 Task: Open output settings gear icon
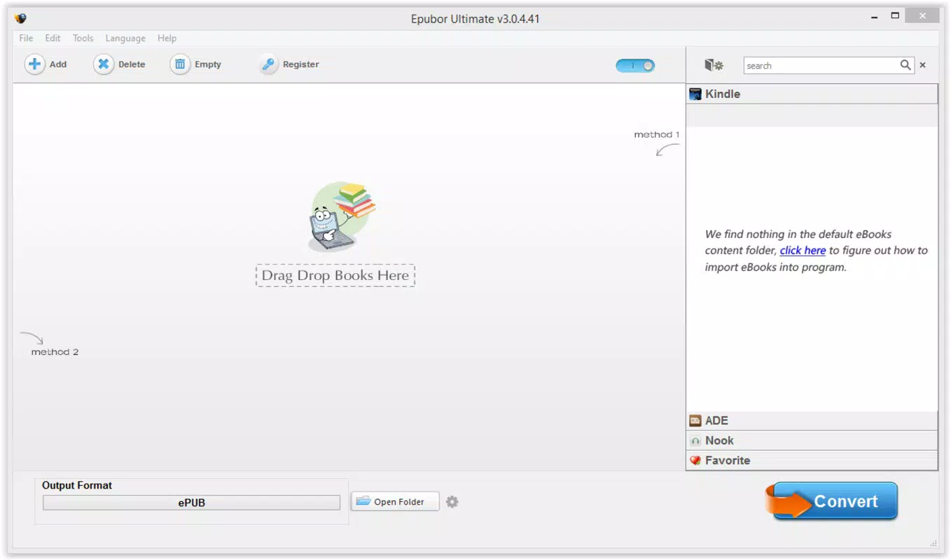(452, 502)
